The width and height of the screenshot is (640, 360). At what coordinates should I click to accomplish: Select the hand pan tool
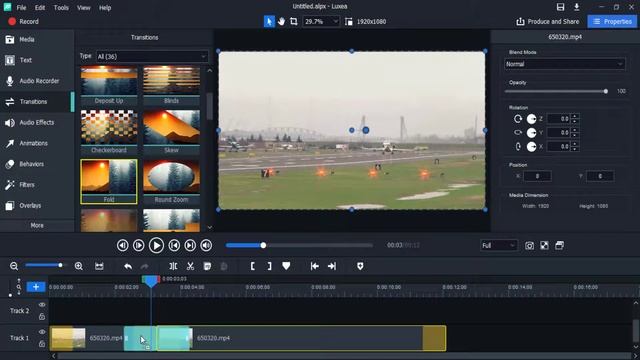coord(282,21)
